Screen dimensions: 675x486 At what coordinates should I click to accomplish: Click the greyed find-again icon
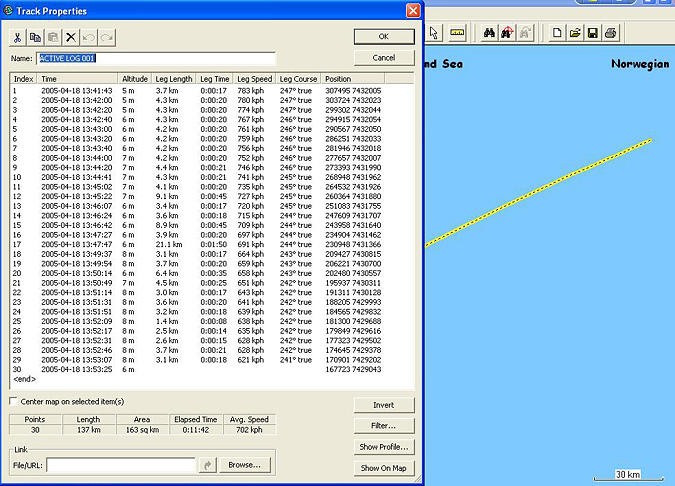(525, 33)
